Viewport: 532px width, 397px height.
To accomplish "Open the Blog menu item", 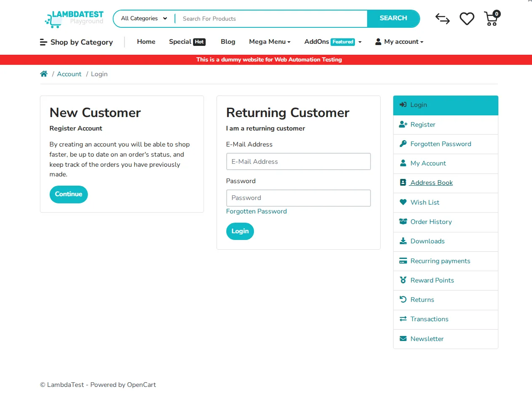I will pos(228,42).
